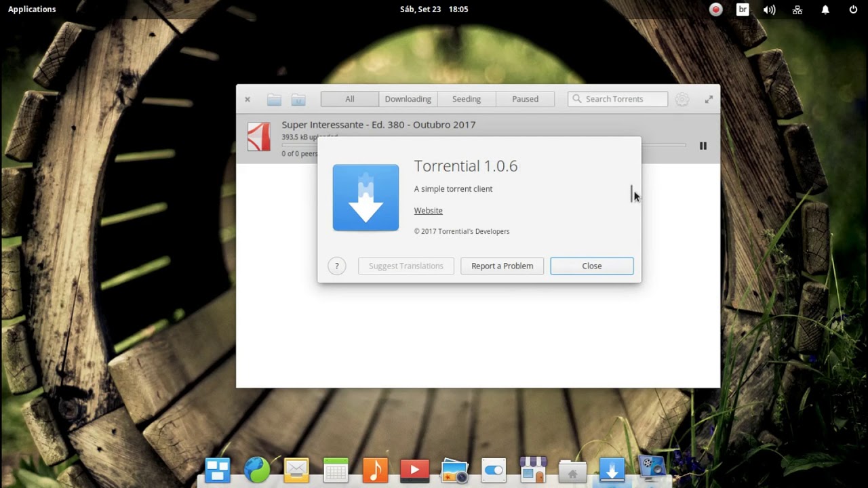
Task: Open the Applications menu
Action: [32, 9]
